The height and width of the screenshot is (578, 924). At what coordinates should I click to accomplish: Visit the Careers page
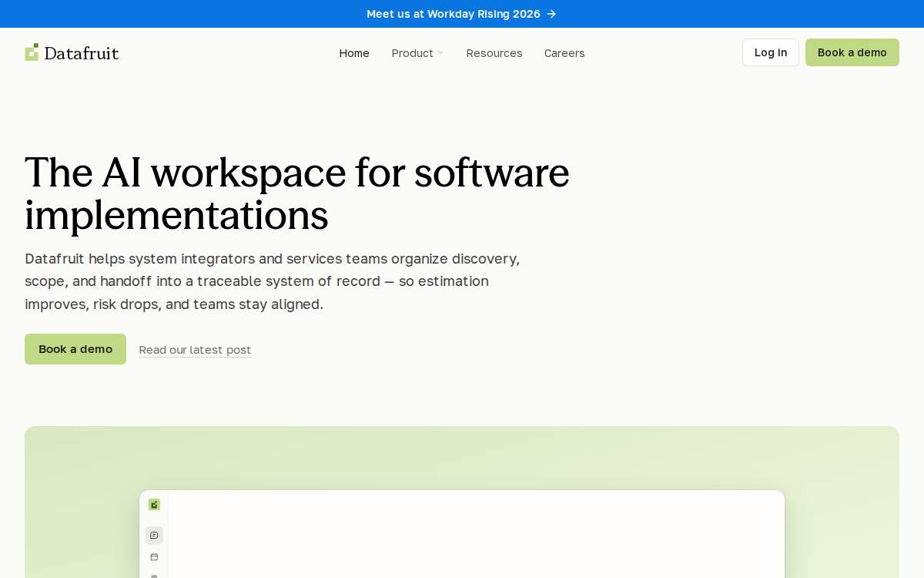click(564, 53)
